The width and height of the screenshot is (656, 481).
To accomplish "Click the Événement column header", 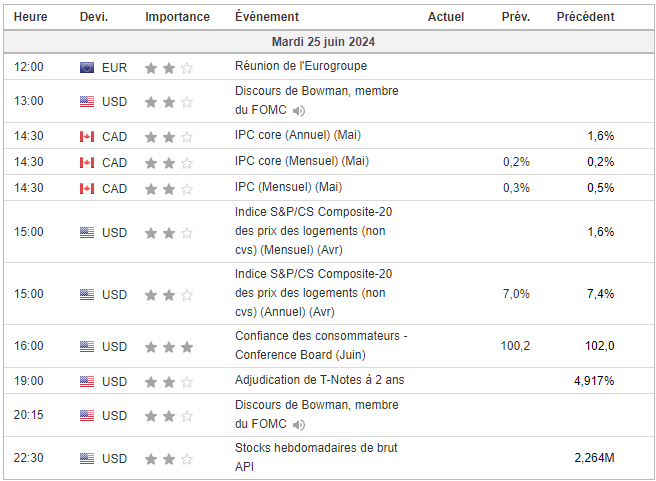I will (266, 17).
